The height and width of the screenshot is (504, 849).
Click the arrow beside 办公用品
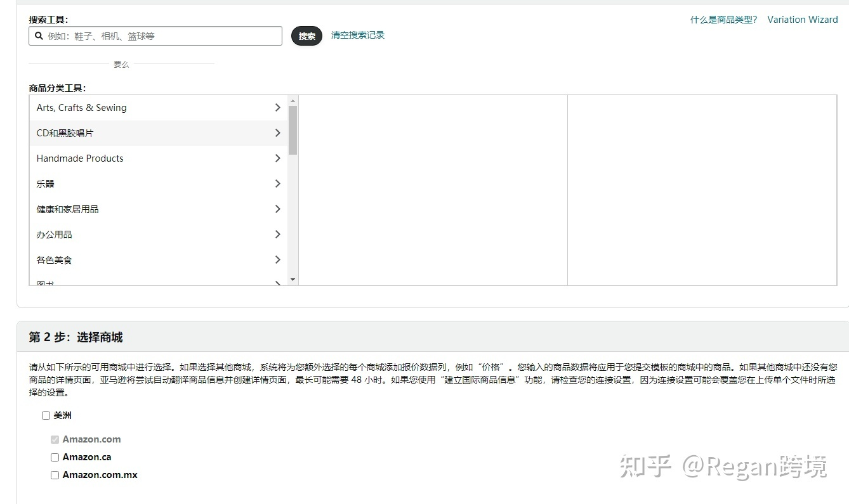pos(277,234)
